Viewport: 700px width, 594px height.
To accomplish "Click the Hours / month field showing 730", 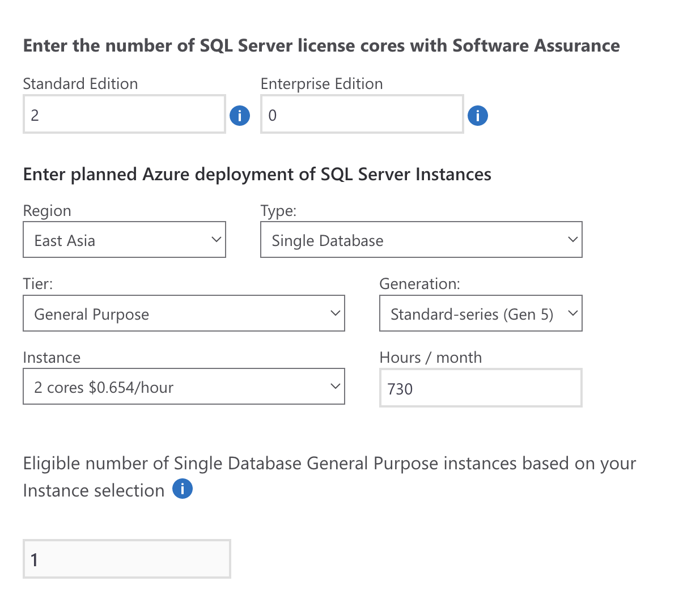I will point(481,388).
